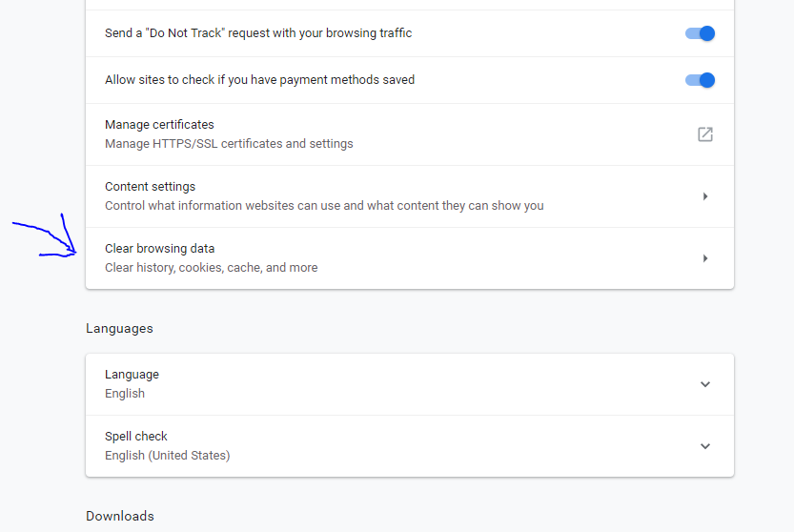Viewport: 794px width, 532px height.
Task: Toggle the "Do Not Track" request switch
Action: click(x=700, y=33)
